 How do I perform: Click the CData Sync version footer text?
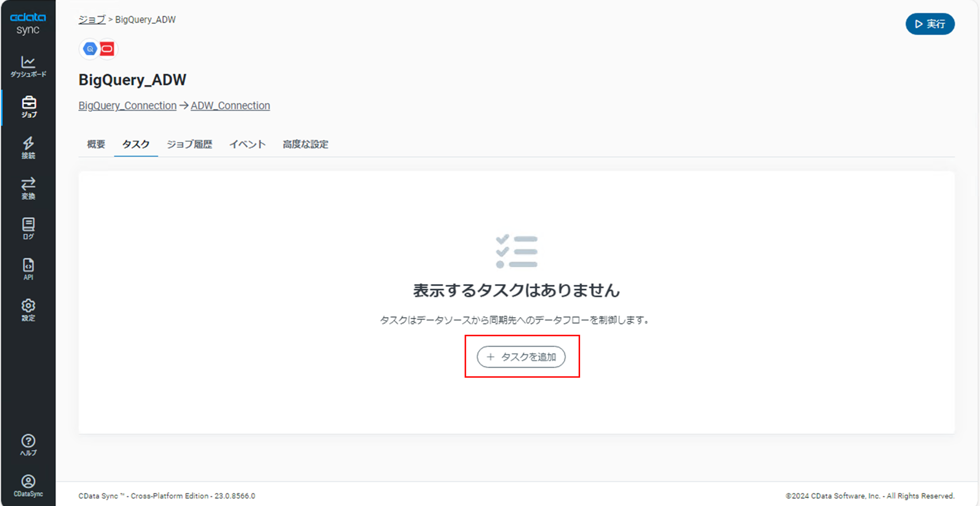[x=167, y=496]
